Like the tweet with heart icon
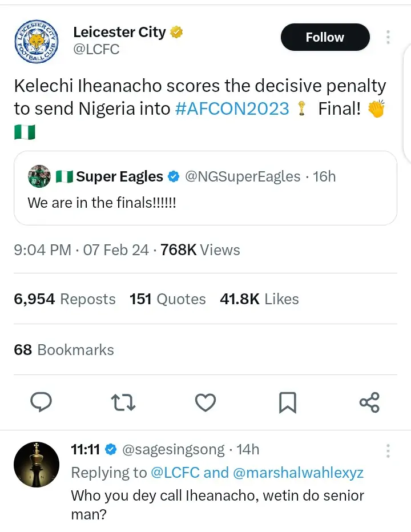This screenshot has height=532, width=411. tap(205, 402)
